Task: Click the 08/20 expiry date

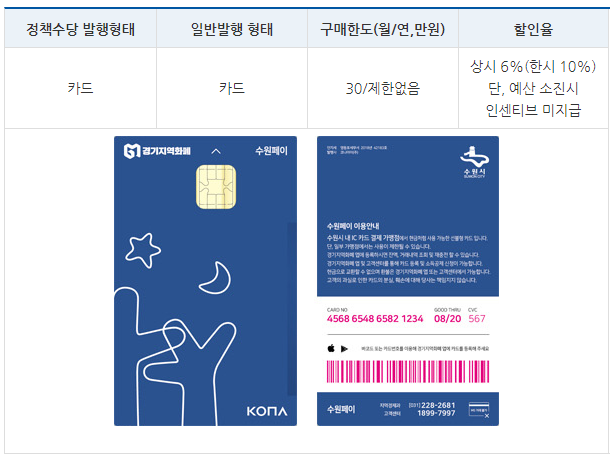Action: click(x=447, y=319)
